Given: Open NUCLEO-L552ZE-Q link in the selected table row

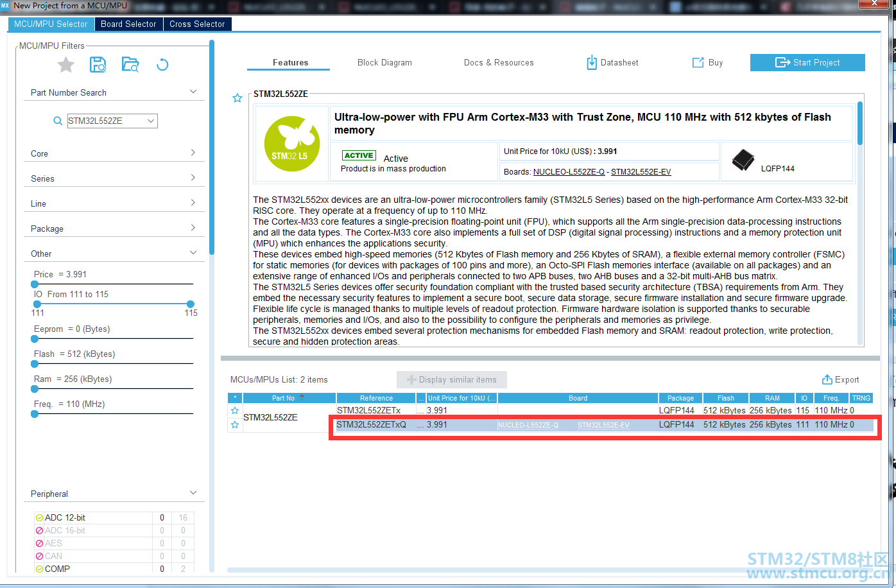Looking at the screenshot, I should click(x=528, y=425).
